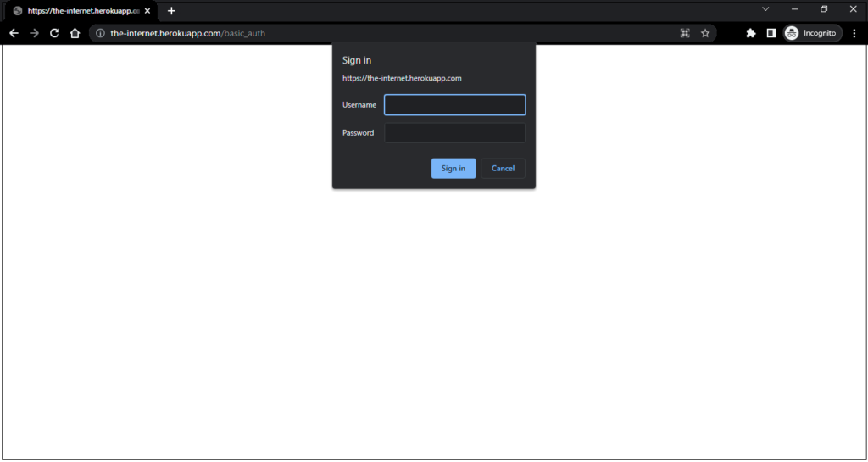Open a new tab with the plus button
Image resolution: width=868 pixels, height=462 pixels.
point(171,10)
